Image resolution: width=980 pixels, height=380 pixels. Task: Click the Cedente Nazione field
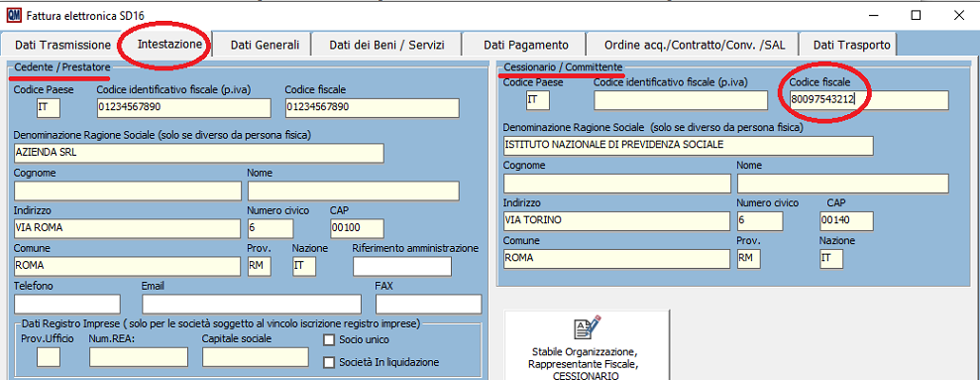tap(304, 266)
